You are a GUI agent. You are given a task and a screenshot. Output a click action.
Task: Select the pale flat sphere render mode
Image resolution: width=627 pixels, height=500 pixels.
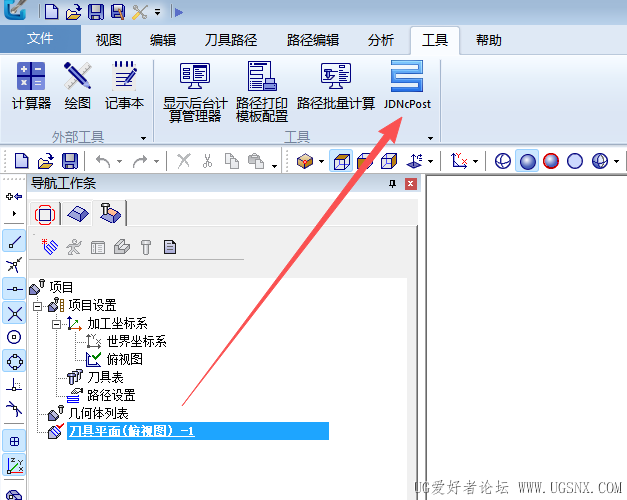tap(575, 161)
